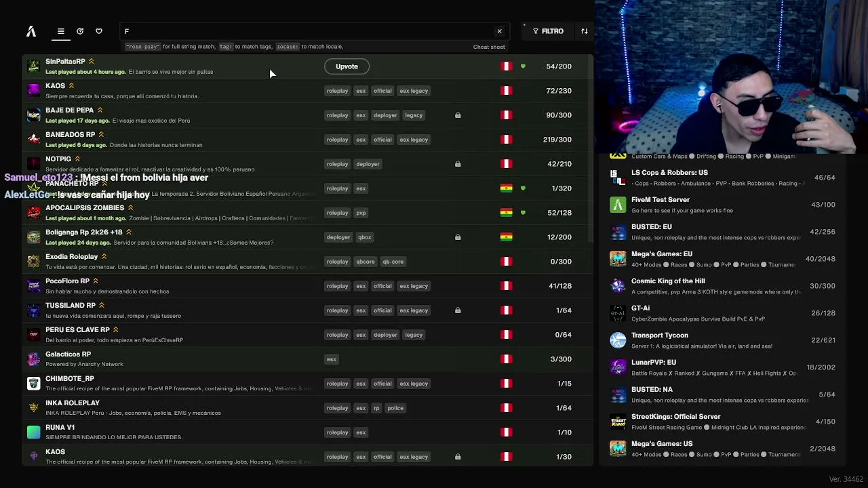This screenshot has height=488, width=868.
Task: Click the TUSSILAND RP server icon
Action: pyautogui.click(x=33, y=310)
